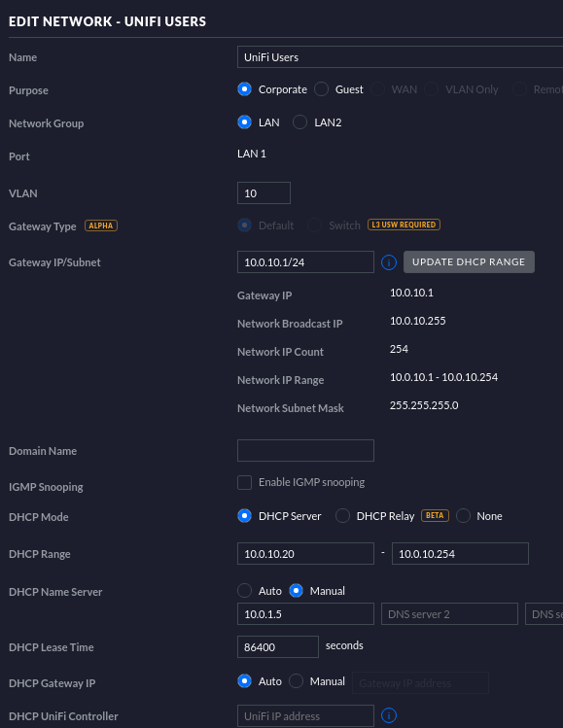Image resolution: width=563 pixels, height=728 pixels.
Task: Set DHCP Name Server to Manual
Action: point(296,591)
